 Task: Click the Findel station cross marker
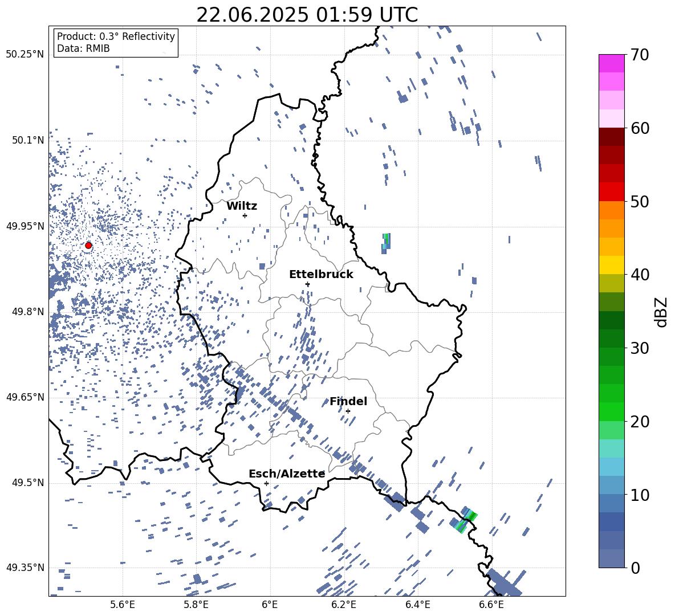pyautogui.click(x=348, y=411)
